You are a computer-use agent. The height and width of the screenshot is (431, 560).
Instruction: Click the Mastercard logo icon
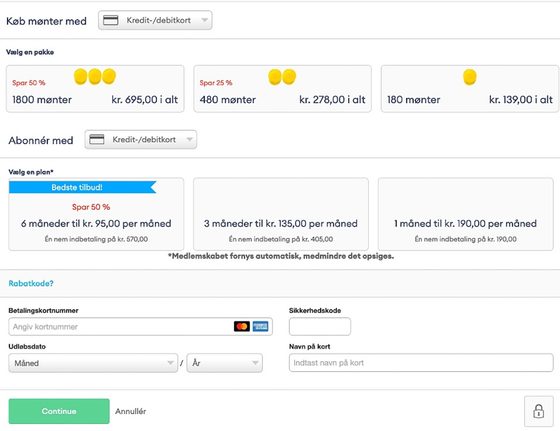coord(242,326)
